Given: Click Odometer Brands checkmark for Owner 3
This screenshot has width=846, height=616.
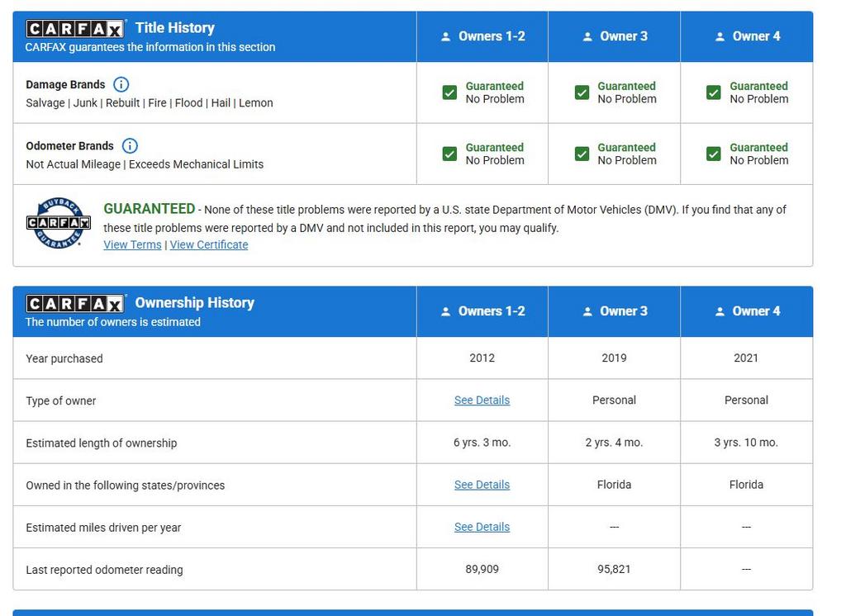Looking at the screenshot, I should click(582, 154).
